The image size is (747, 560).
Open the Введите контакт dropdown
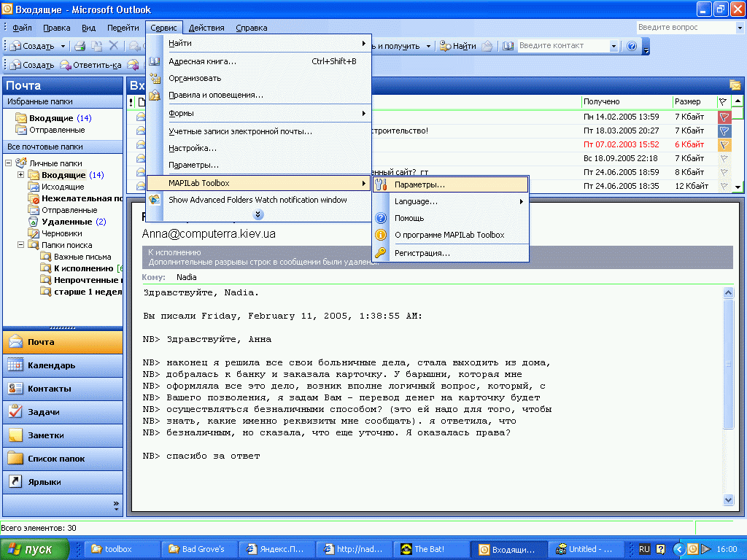614,46
